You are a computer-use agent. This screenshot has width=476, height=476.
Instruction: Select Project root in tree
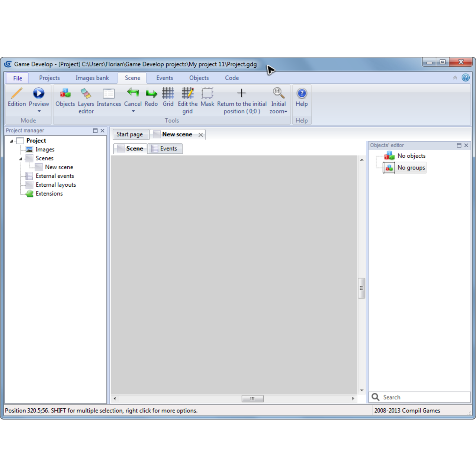tap(36, 141)
